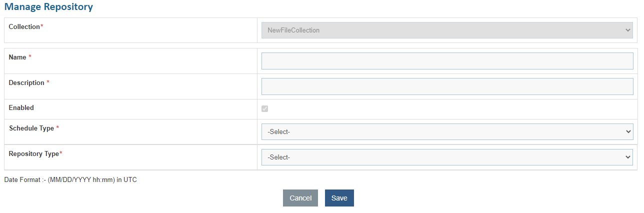Click the Schedule Type label
This screenshot has height=213, width=644.
tap(31, 128)
